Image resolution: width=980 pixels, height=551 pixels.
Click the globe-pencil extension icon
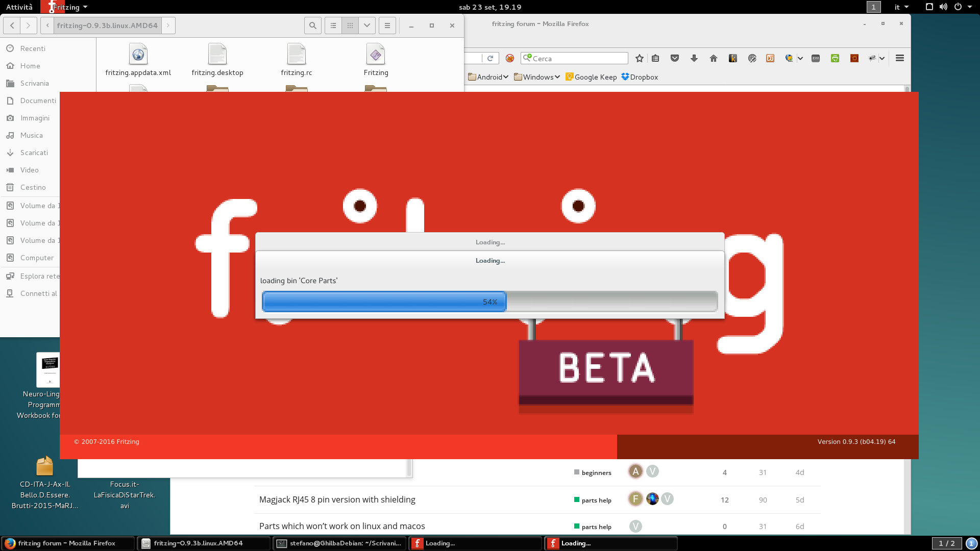click(x=752, y=58)
